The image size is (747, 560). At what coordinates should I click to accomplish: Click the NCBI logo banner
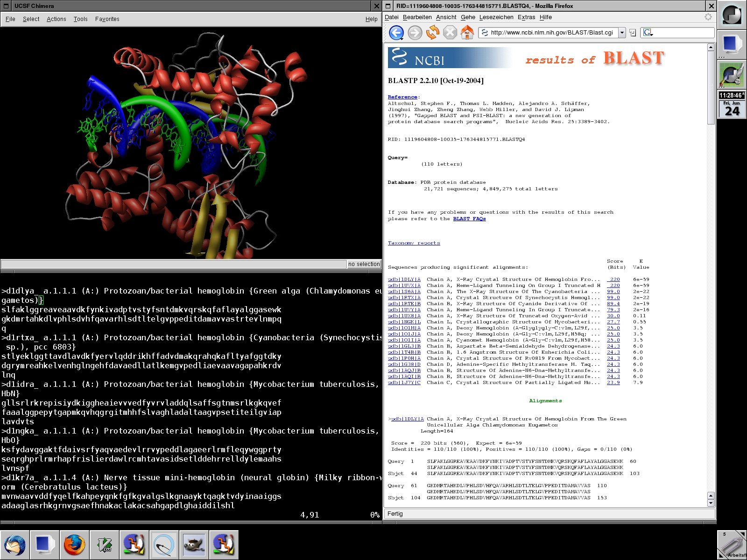click(450, 58)
